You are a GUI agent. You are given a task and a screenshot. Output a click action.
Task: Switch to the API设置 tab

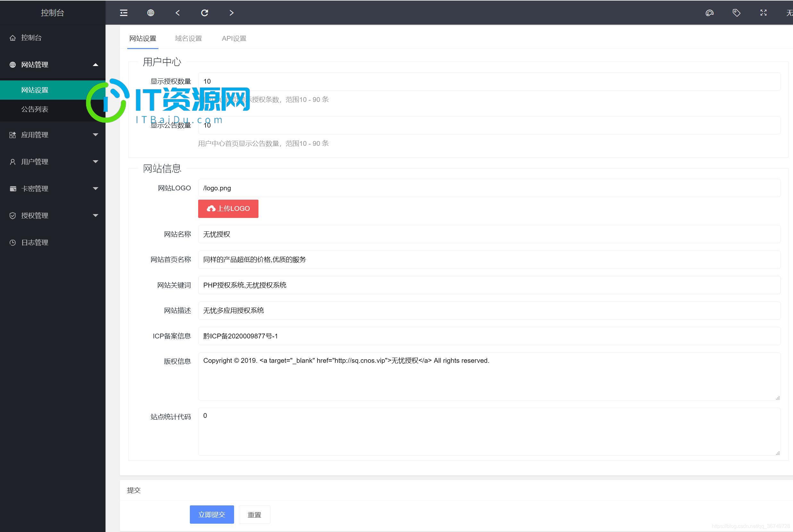[234, 38]
